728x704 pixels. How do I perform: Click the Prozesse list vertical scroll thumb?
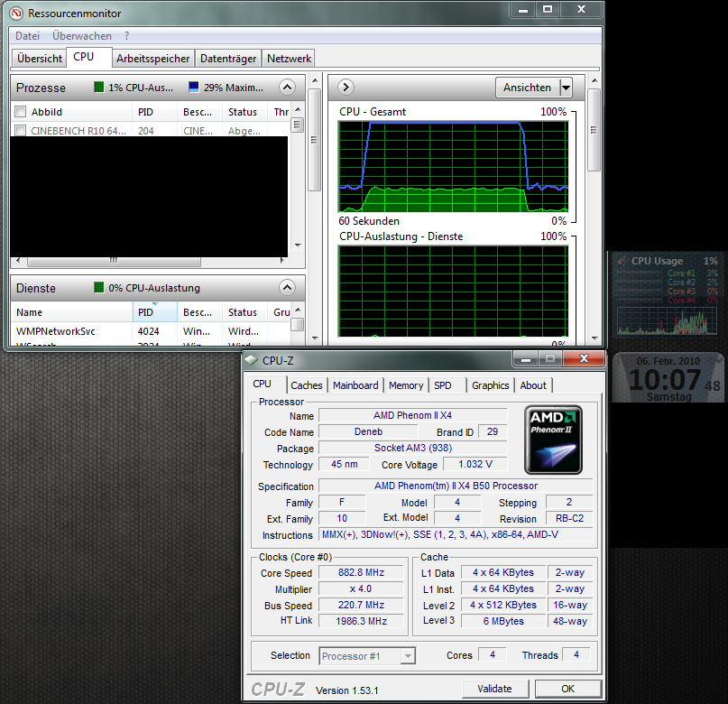pyautogui.click(x=297, y=125)
